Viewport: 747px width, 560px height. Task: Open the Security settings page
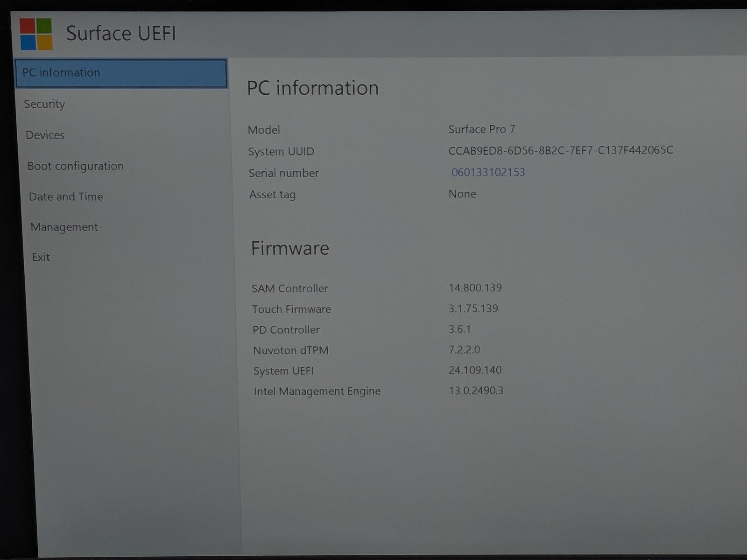click(x=44, y=104)
